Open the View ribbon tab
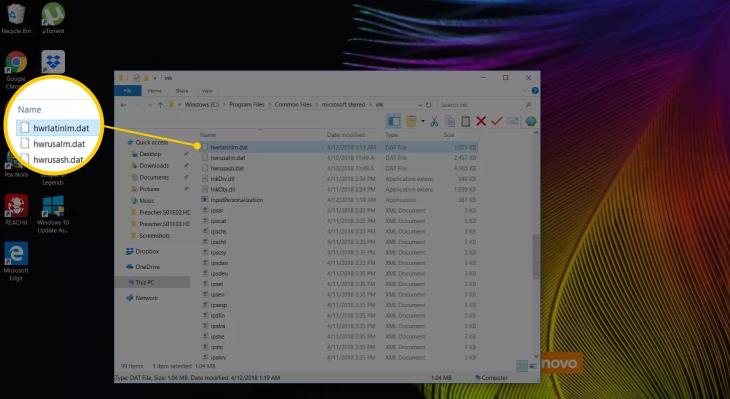730x399 pixels. coord(207,91)
